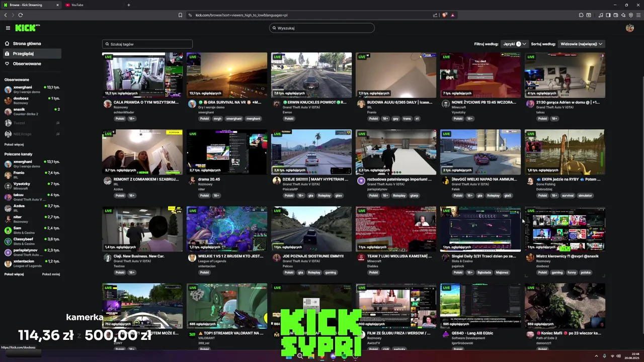Image resolution: width=644 pixels, height=362 pixels.
Task: Open BUDOWA AUUU 6/365 DAILY thumbnail
Action: (x=396, y=75)
